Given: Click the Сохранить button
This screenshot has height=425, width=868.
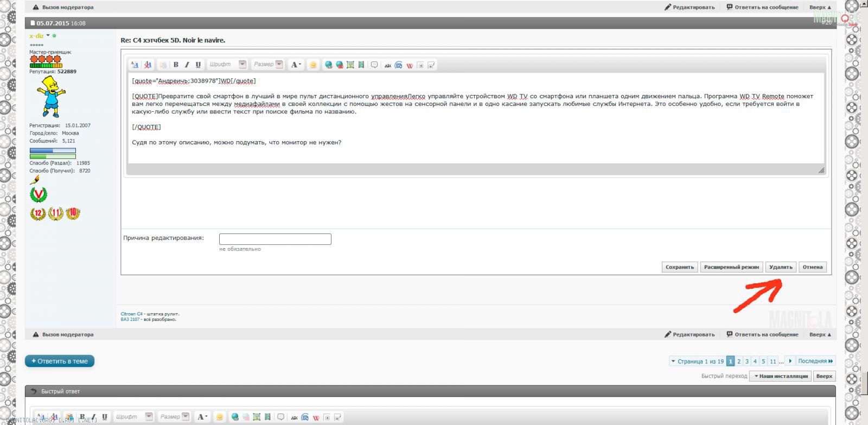Looking at the screenshot, I should (680, 267).
